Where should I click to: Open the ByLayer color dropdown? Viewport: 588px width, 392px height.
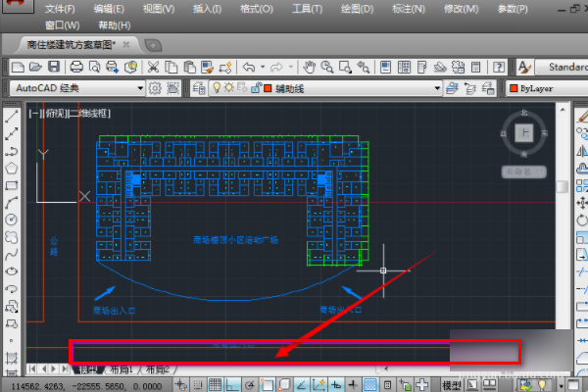(548, 88)
